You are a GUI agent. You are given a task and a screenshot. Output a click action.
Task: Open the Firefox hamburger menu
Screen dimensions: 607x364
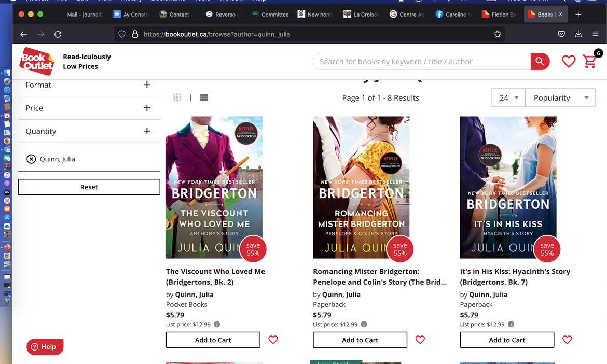click(x=596, y=34)
